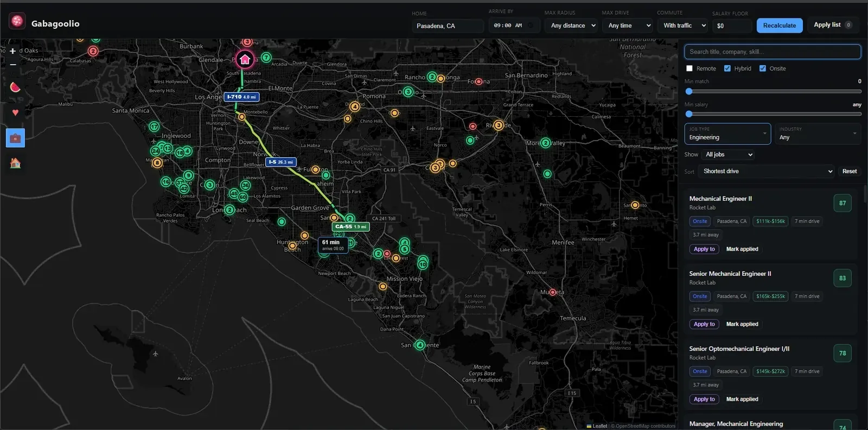Toggle the Remote checkbox
Image resolution: width=868 pixels, height=430 pixels.
point(690,68)
